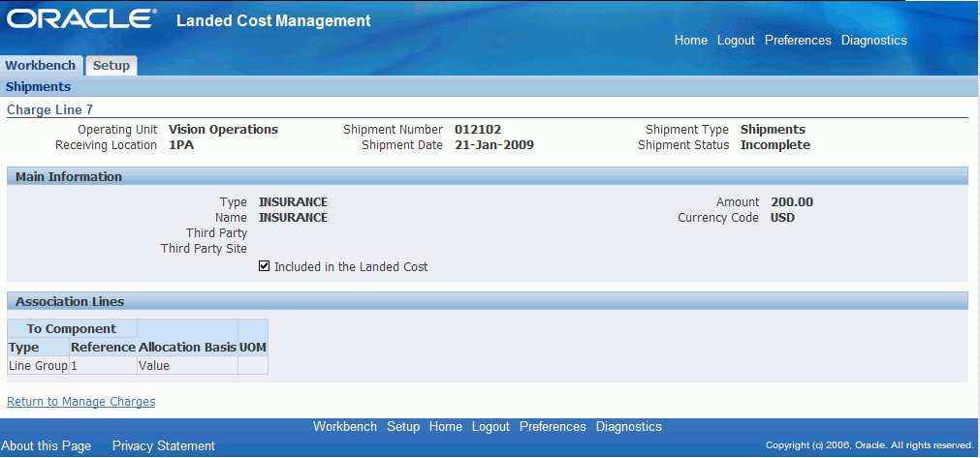
Task: Open About this Page link
Action: pos(47,446)
